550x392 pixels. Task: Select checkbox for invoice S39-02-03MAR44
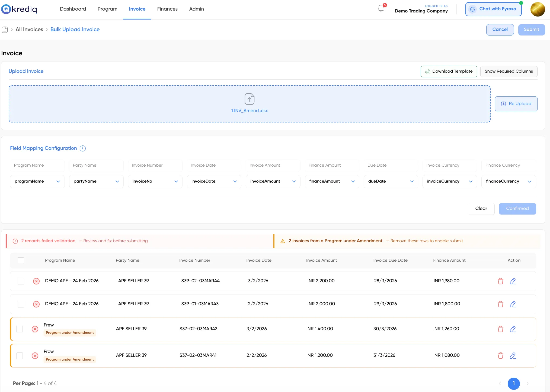point(21,281)
